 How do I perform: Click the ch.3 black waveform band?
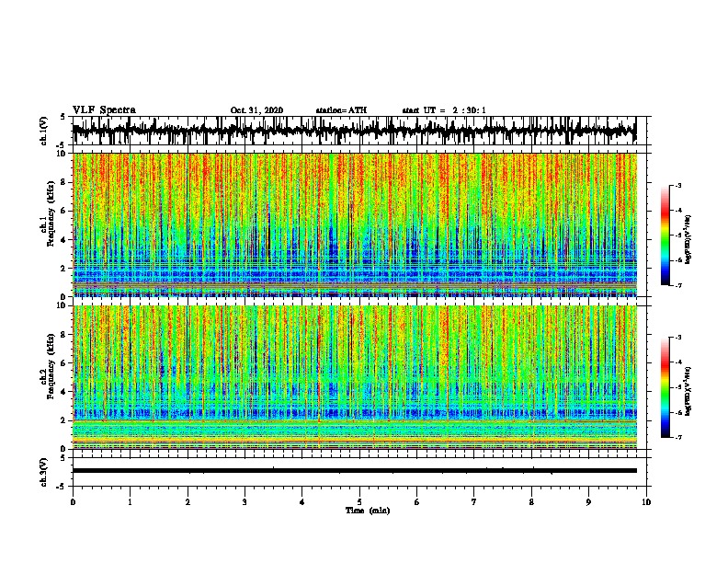355,471
